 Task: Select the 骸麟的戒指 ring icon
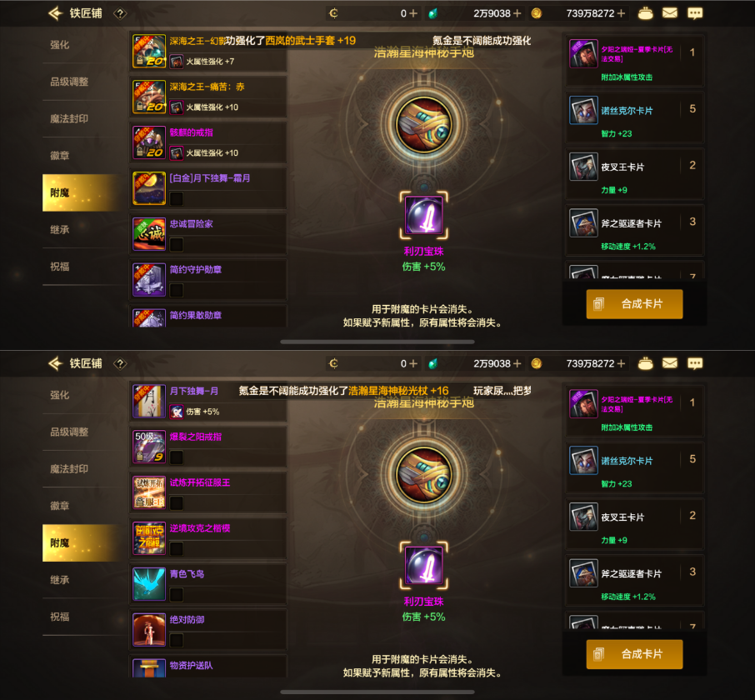click(149, 142)
